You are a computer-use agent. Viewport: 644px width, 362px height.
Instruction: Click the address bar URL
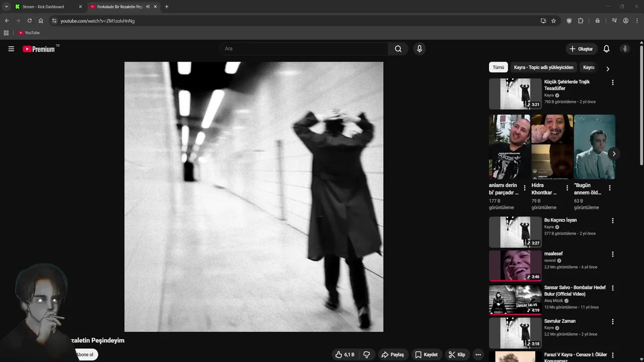[x=98, y=21]
